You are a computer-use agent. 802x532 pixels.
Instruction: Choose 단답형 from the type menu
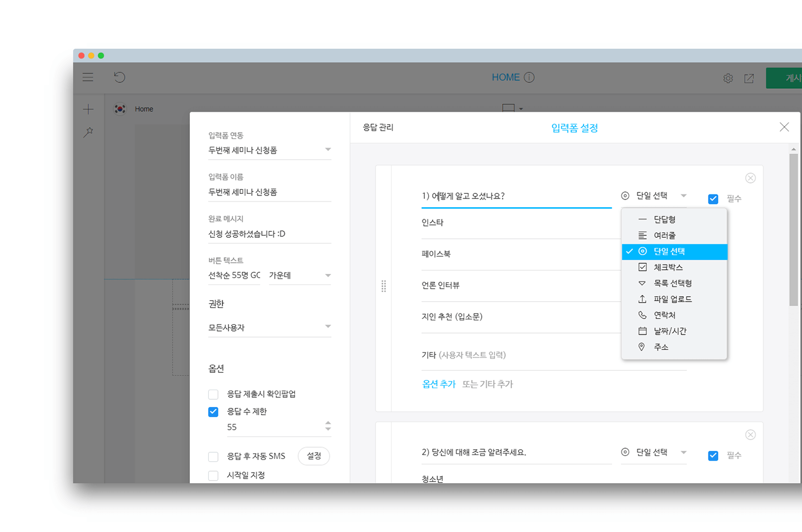tap(674, 219)
